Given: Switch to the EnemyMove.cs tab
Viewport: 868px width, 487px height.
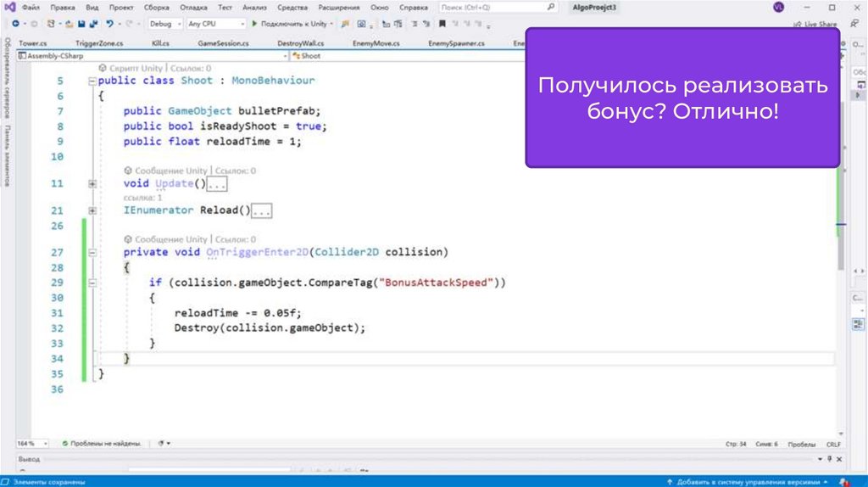Looking at the screenshot, I should pyautogui.click(x=375, y=43).
